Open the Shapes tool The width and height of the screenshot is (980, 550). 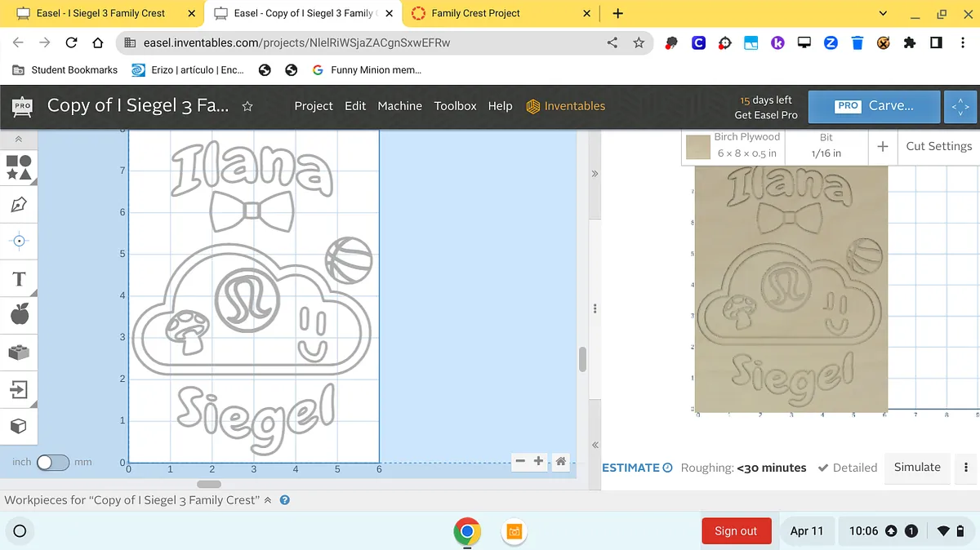(19, 167)
